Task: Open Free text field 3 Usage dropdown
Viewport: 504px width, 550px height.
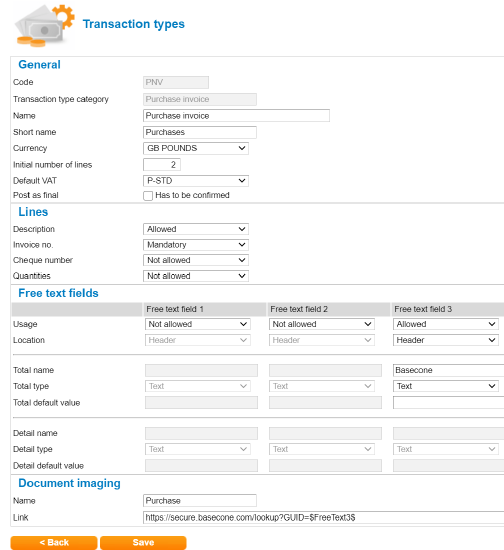Action: [x=446, y=324]
